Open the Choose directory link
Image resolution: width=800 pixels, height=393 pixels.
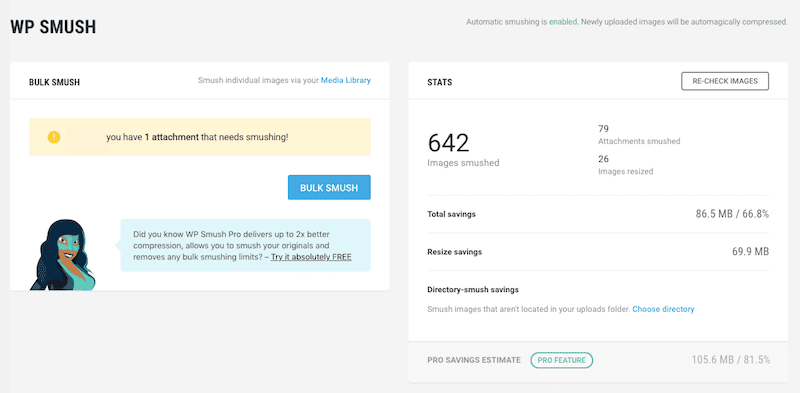[663, 309]
